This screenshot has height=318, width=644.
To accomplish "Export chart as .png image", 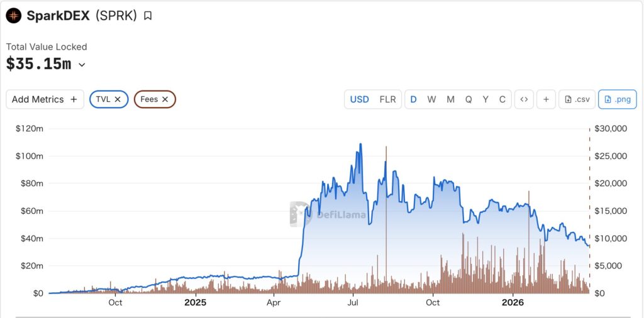I will point(617,99).
